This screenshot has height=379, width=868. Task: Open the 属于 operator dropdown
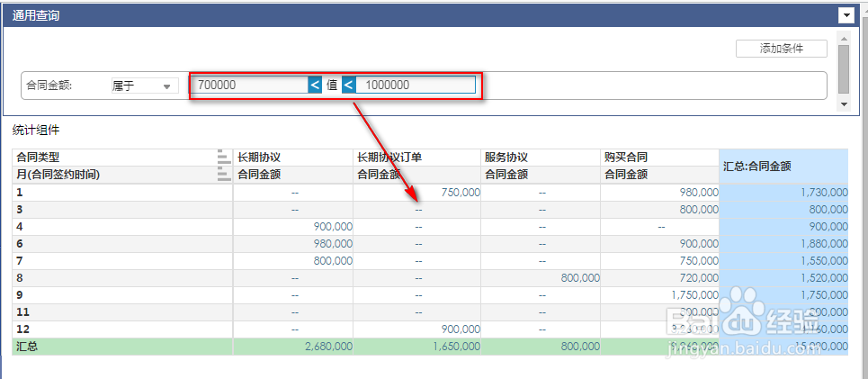click(145, 86)
